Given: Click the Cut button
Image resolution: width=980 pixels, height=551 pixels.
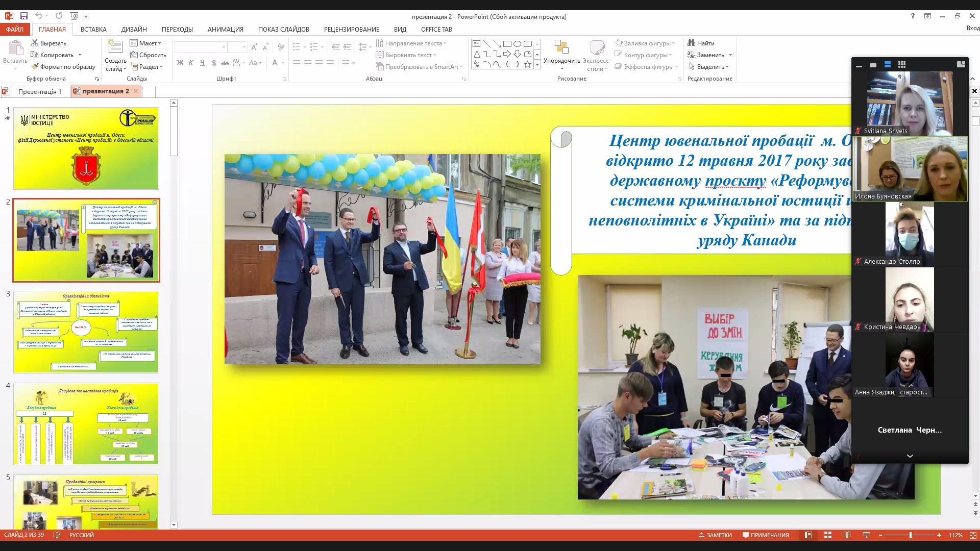Looking at the screenshot, I should click(x=48, y=43).
